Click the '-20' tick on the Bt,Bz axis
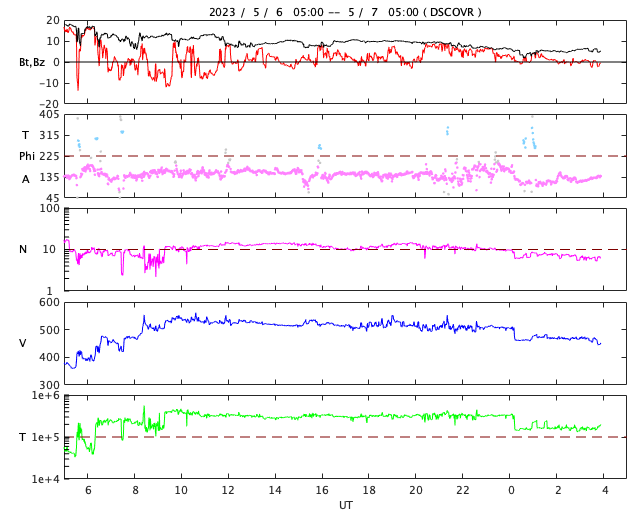 [x=49, y=105]
